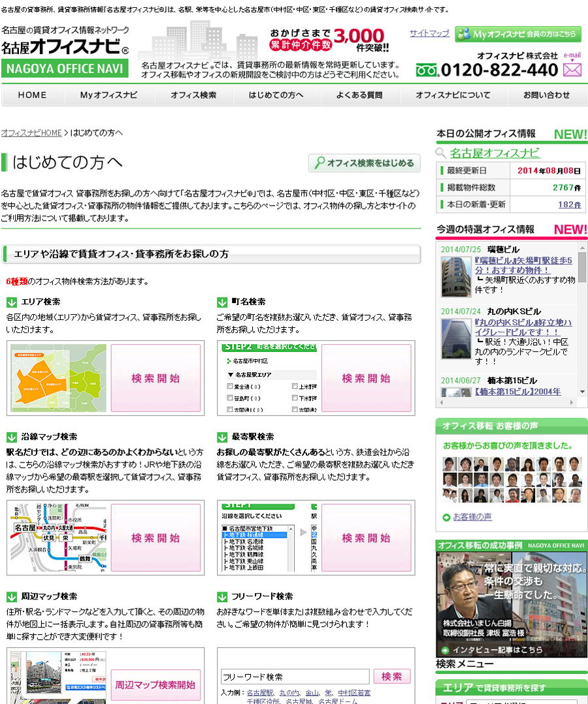Click the 182件 new listings link
This screenshot has width=588, height=704.
click(569, 204)
